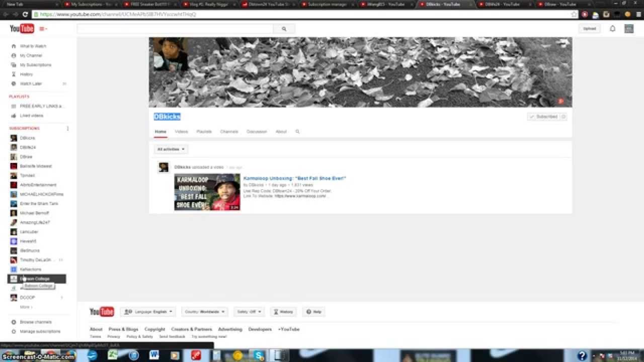Click the footer YouTube logo
Viewport: 644px width, 362px height.
click(x=102, y=312)
